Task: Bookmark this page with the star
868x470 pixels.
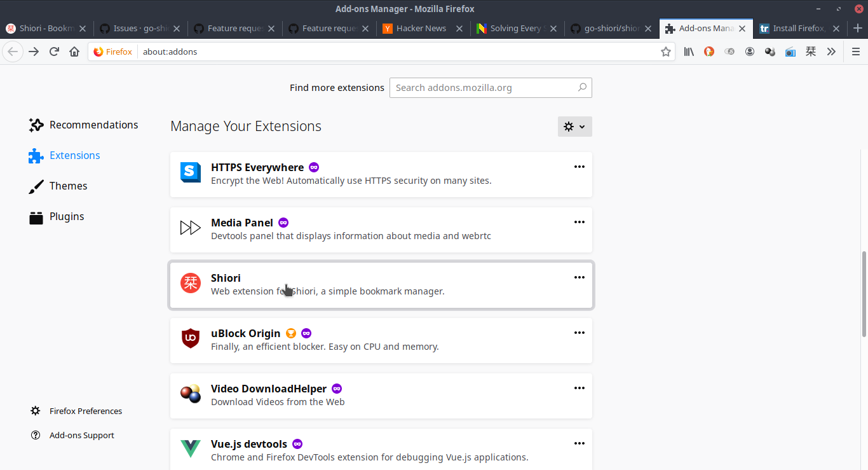Action: click(665, 52)
